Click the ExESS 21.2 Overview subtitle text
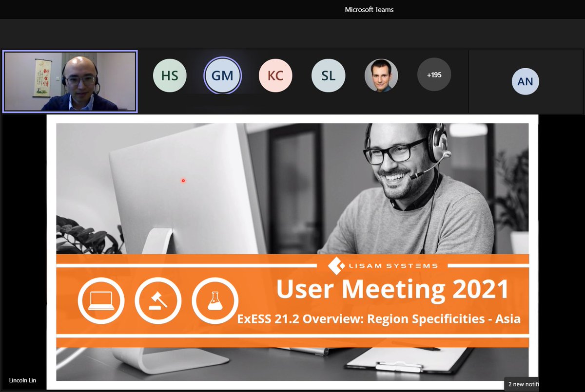This screenshot has height=392, width=585. tap(379, 318)
